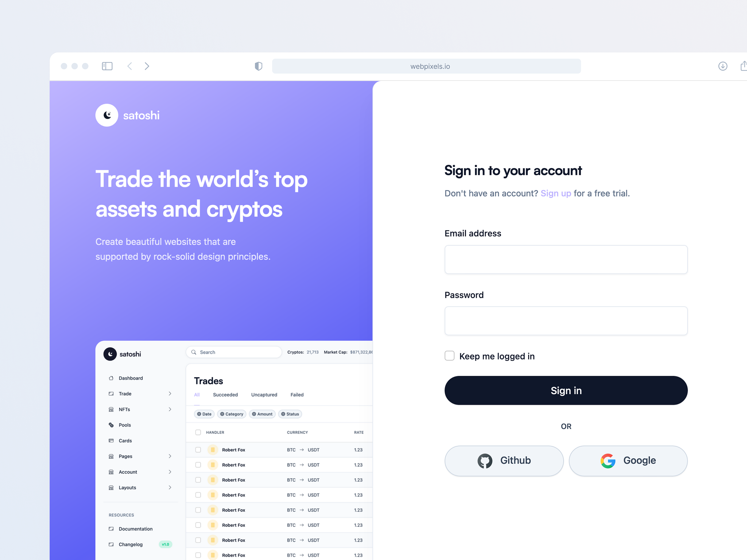Viewport: 747px width, 560px height.
Task: Click the Sign in button
Action: (x=566, y=390)
